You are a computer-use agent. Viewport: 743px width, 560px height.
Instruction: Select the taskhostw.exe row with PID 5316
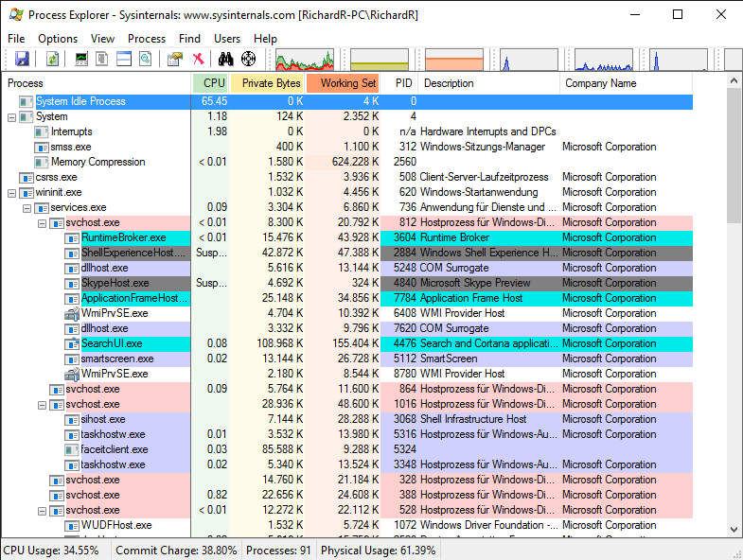[x=347, y=434]
